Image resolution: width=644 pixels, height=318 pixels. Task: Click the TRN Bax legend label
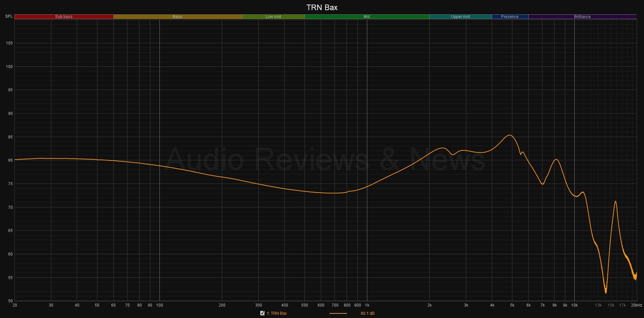276,313
